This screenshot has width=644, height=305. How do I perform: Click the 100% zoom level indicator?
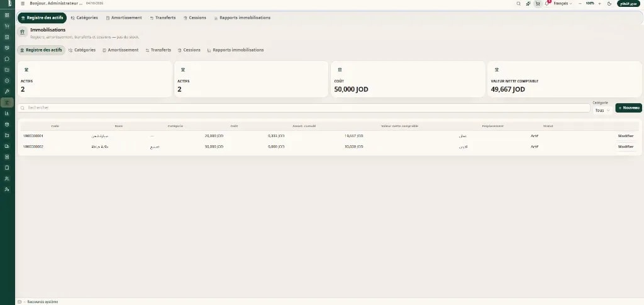click(590, 3)
